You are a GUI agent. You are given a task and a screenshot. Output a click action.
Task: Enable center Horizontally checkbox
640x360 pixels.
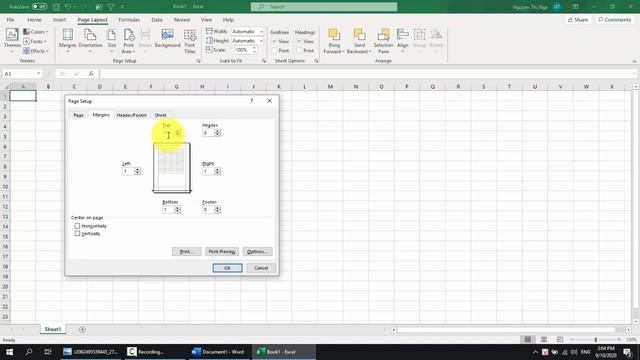pos(77,226)
